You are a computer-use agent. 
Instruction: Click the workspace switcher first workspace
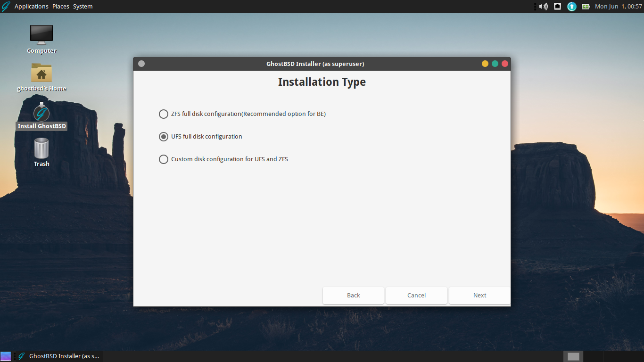click(573, 356)
